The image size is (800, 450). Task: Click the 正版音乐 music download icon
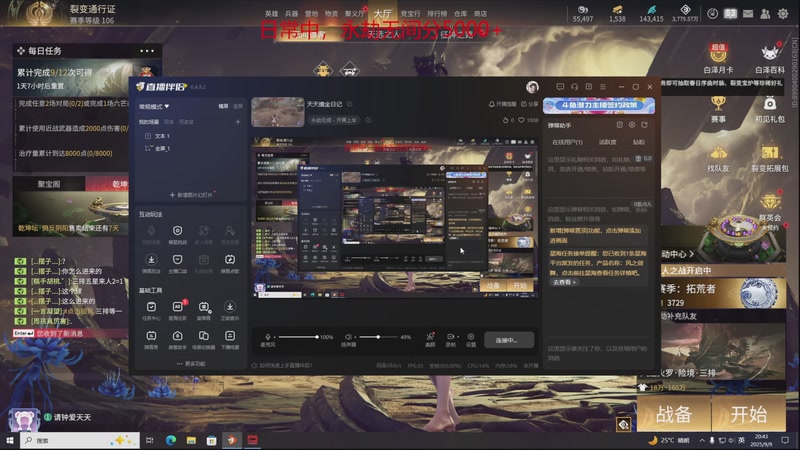click(230, 310)
